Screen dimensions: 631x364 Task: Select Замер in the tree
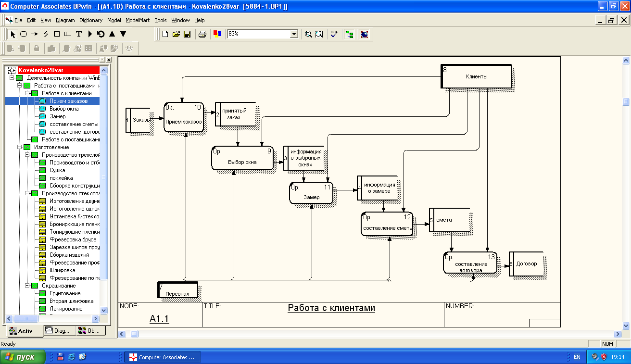(57, 116)
